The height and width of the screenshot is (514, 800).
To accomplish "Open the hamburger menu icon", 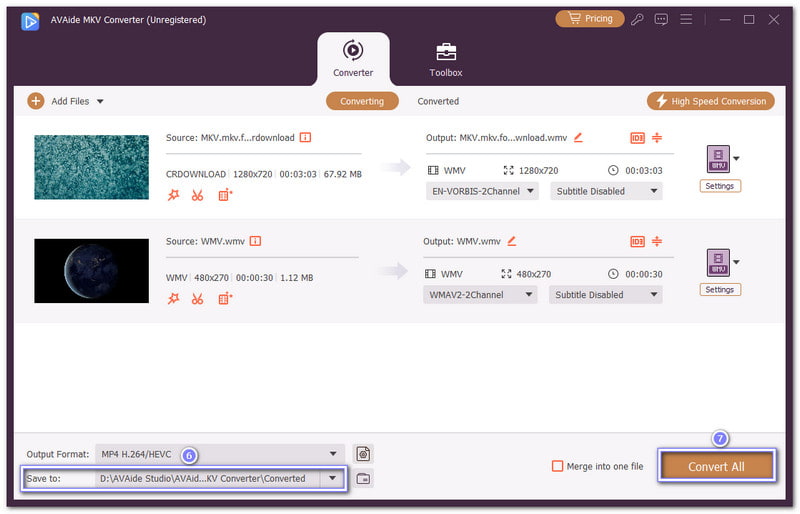I will (686, 19).
